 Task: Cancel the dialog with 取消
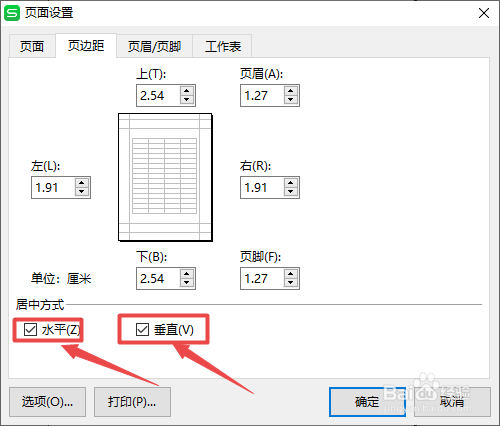452,402
